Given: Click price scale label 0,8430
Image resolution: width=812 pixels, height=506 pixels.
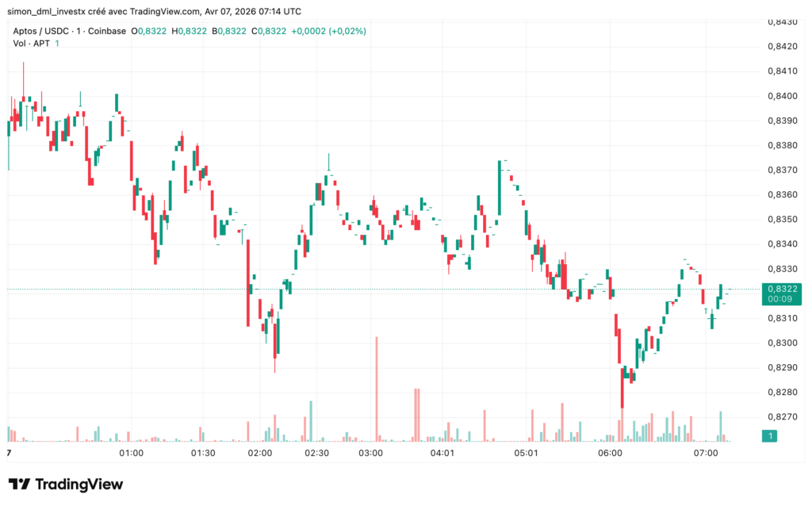Looking at the screenshot, I should [x=781, y=24].
